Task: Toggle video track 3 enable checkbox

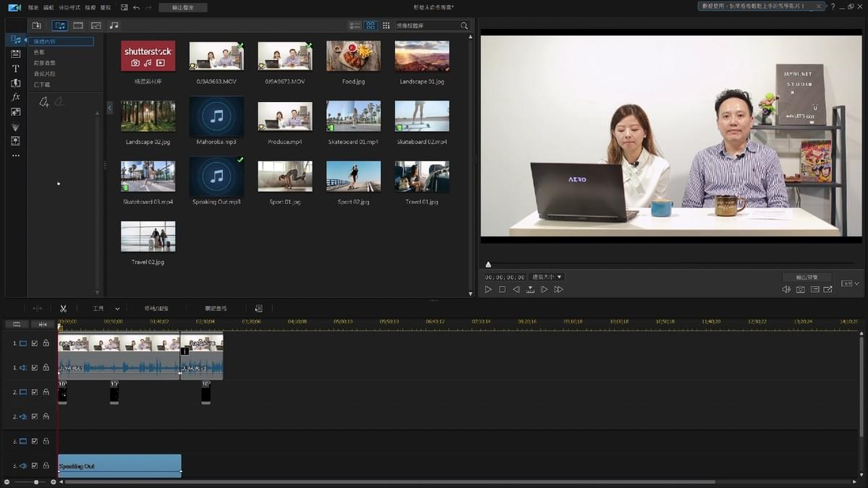Action: [35, 441]
